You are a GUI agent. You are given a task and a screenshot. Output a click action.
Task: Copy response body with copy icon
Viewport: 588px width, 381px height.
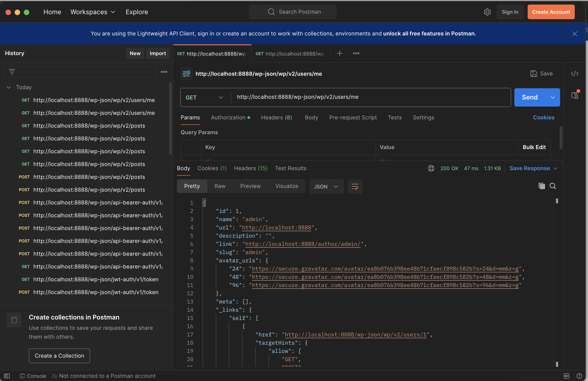[x=542, y=186]
